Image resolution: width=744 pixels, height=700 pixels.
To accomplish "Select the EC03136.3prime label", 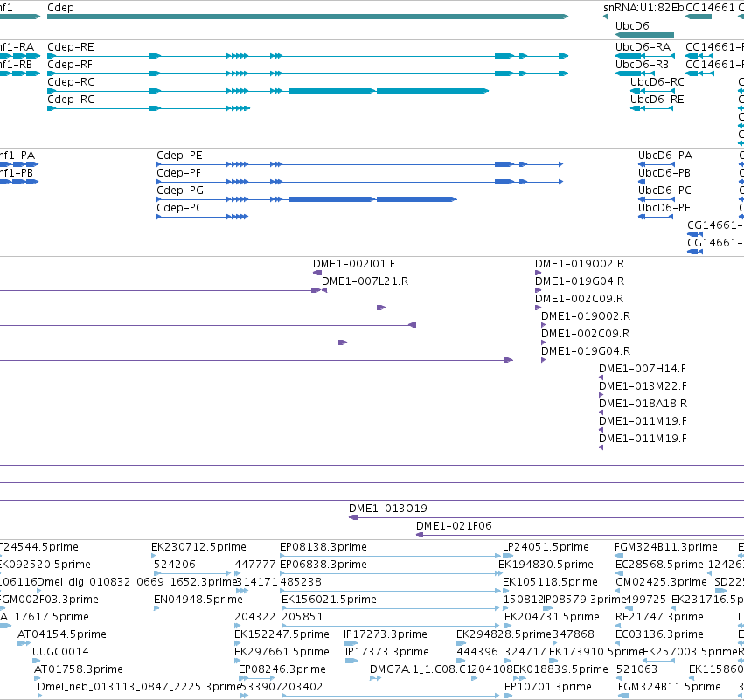I will pyautogui.click(x=659, y=634).
